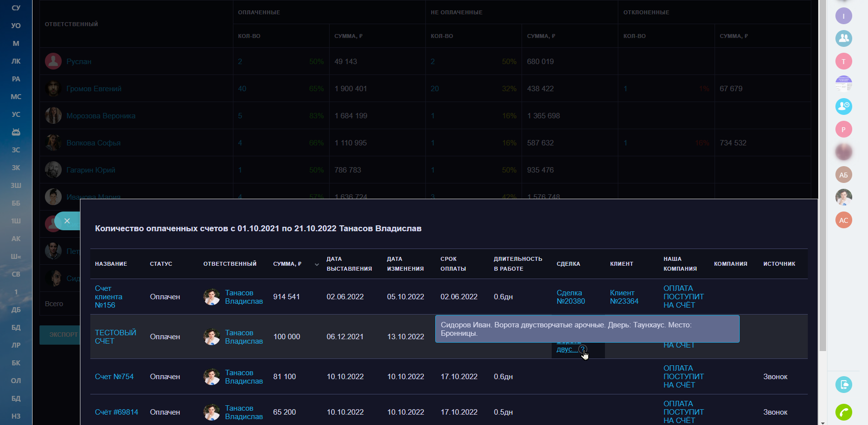
Task: Click the page vertical scrollbar down arrow
Action: point(822,422)
